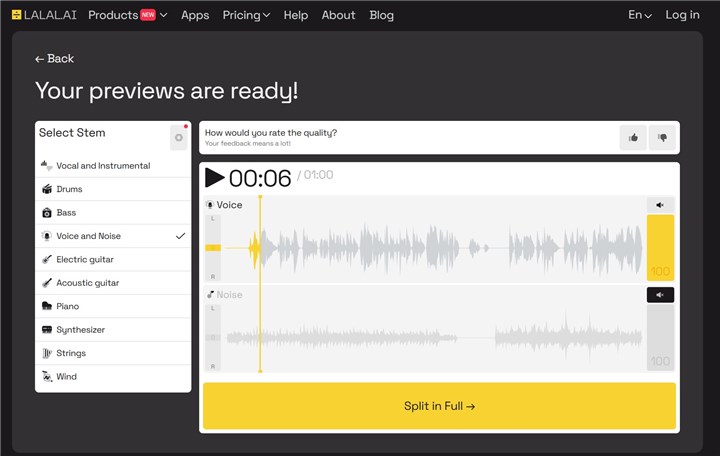Click the NEW badge beside Products

click(148, 15)
